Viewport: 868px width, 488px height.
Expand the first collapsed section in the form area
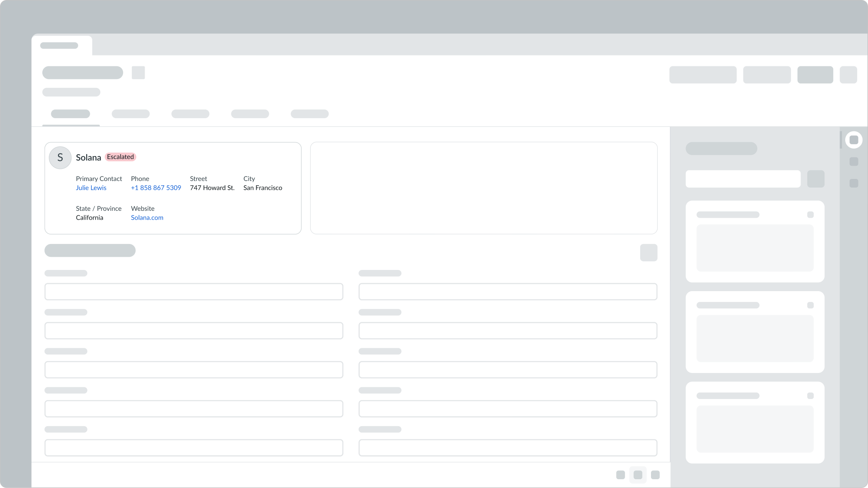pyautogui.click(x=66, y=273)
